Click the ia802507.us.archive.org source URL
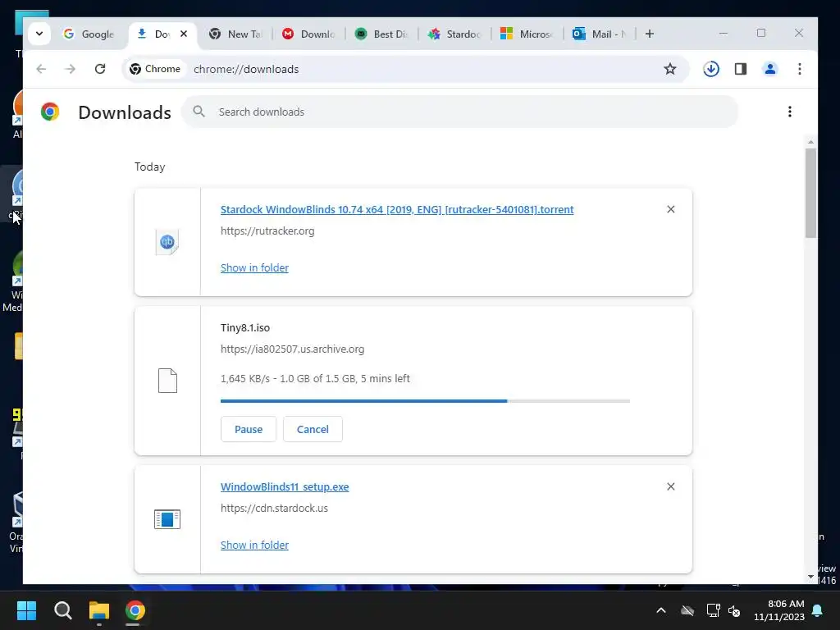This screenshot has height=630, width=840. click(x=293, y=349)
